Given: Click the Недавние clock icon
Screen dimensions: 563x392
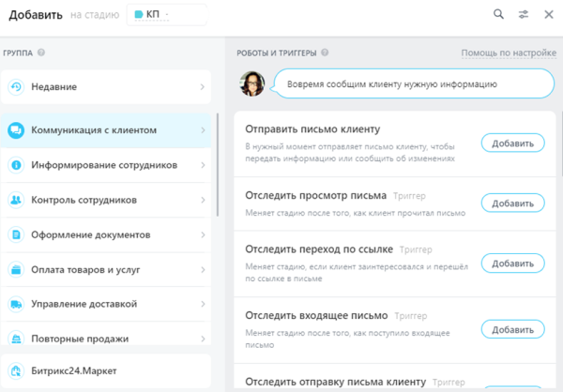Looking at the screenshot, I should tap(16, 87).
